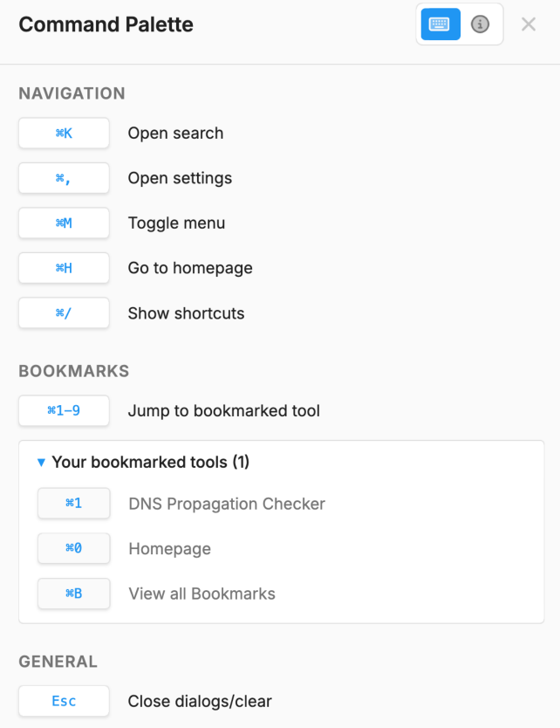Select the Go to homepage command
Screen dimensions: 560x728
190,268
